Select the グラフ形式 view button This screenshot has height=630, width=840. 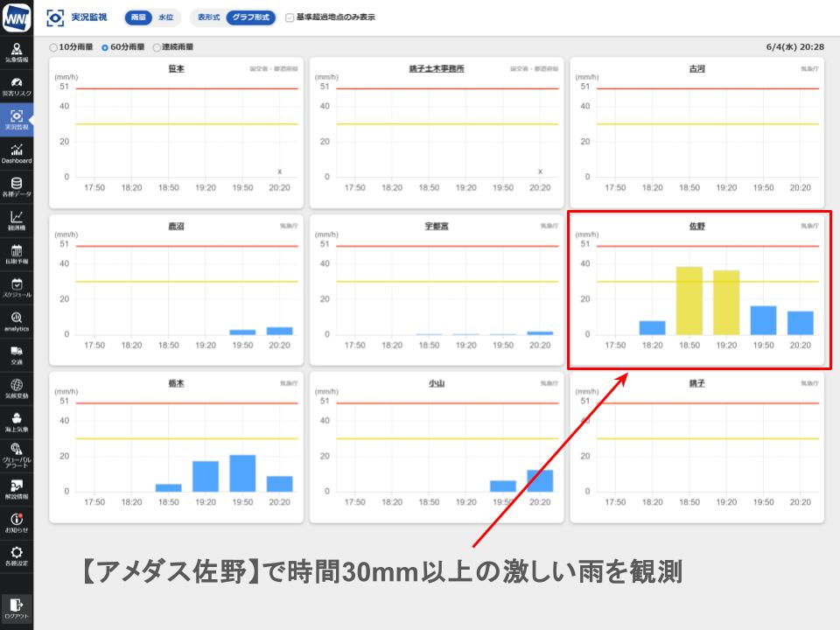(250, 17)
